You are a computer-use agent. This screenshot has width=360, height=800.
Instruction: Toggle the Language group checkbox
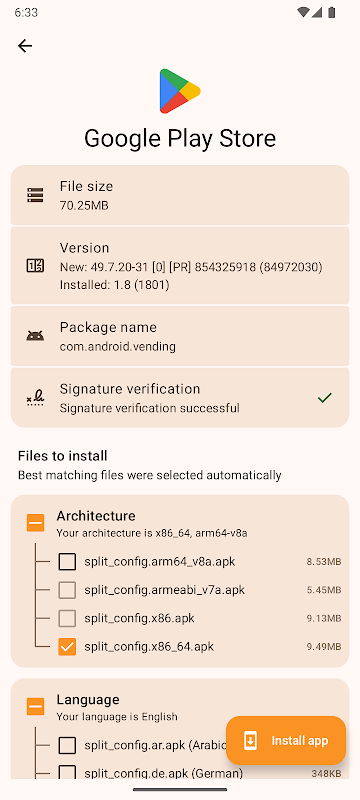click(36, 707)
